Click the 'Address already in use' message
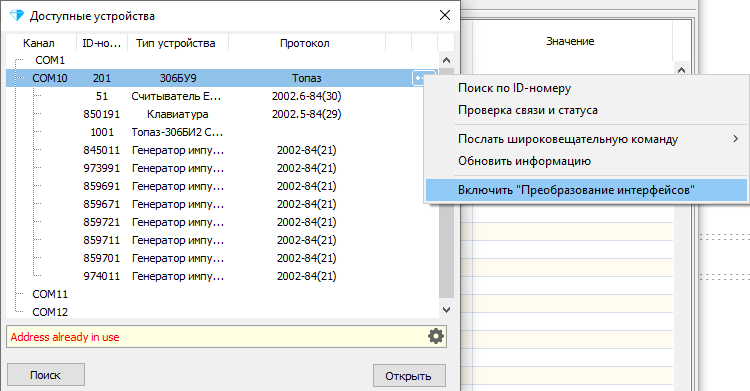Screen dimensions: 750x391 coord(65,337)
